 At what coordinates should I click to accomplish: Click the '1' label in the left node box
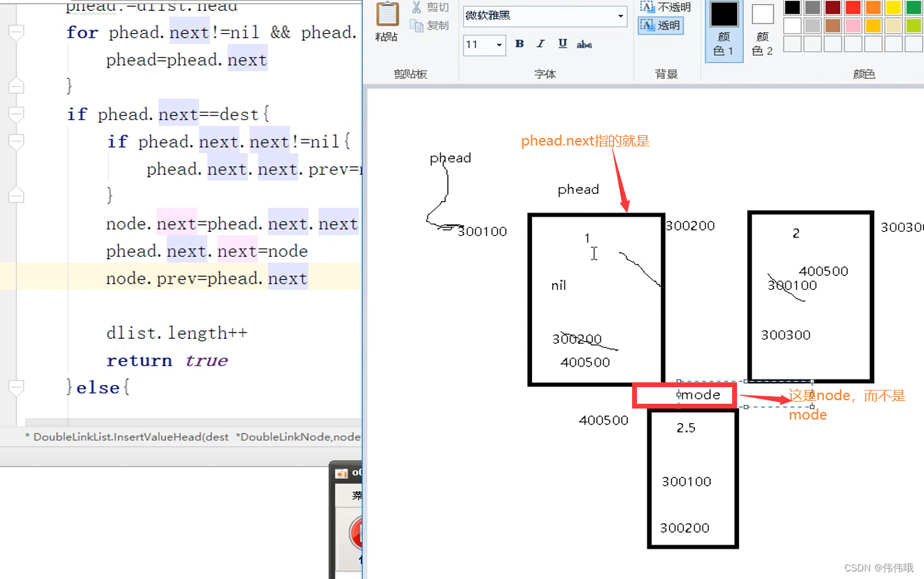pyautogui.click(x=587, y=238)
